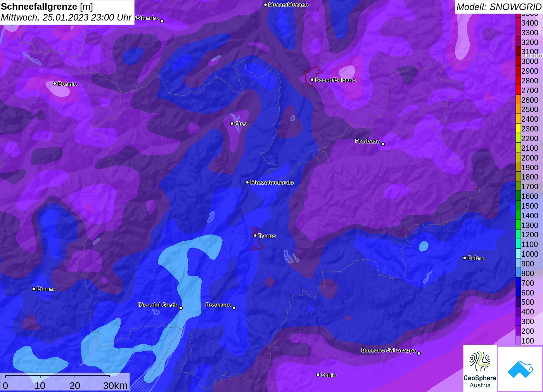
Task: Click the Bormio location dot
Action: (55, 83)
